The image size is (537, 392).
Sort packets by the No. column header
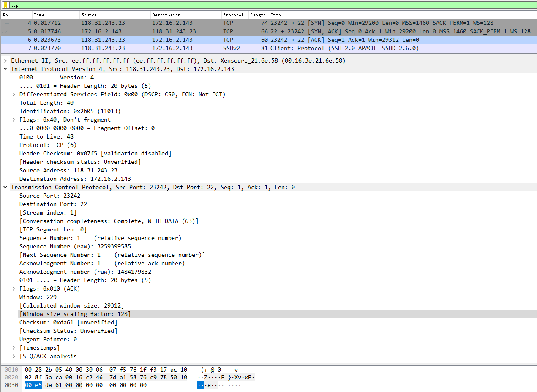[16, 15]
